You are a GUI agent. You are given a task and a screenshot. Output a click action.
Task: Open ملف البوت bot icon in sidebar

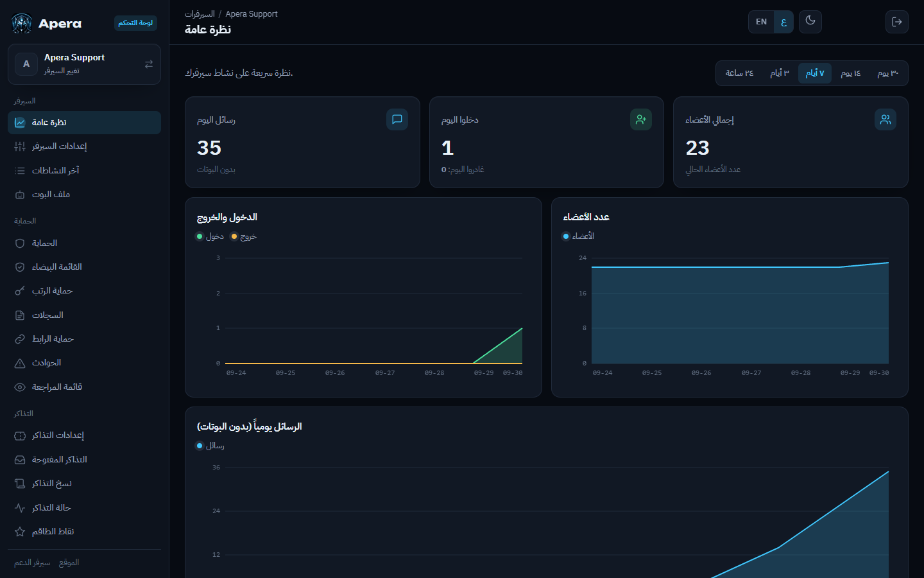[x=20, y=195]
